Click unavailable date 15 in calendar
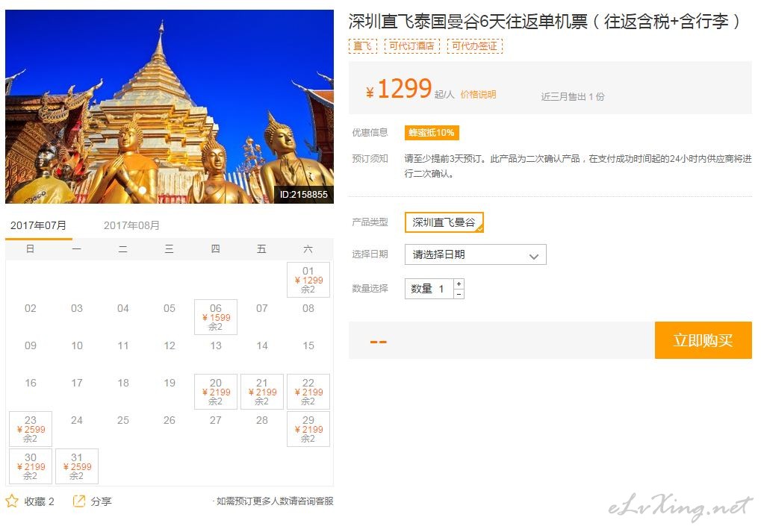The height and width of the screenshot is (532, 761). [x=308, y=345]
